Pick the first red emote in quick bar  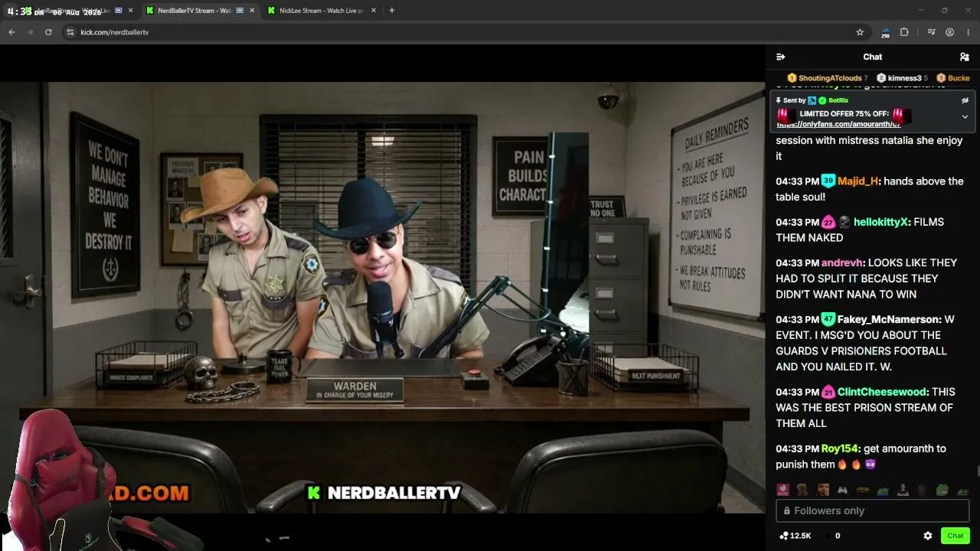(782, 490)
